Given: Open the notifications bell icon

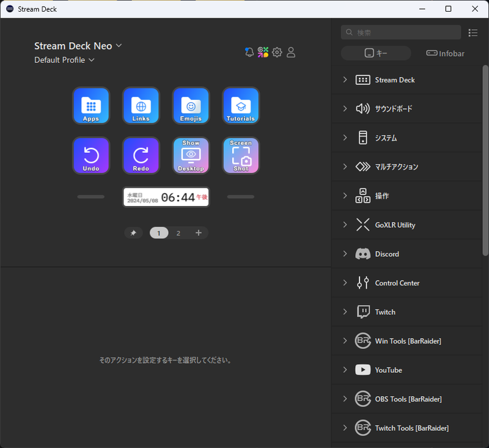Looking at the screenshot, I should [x=249, y=52].
